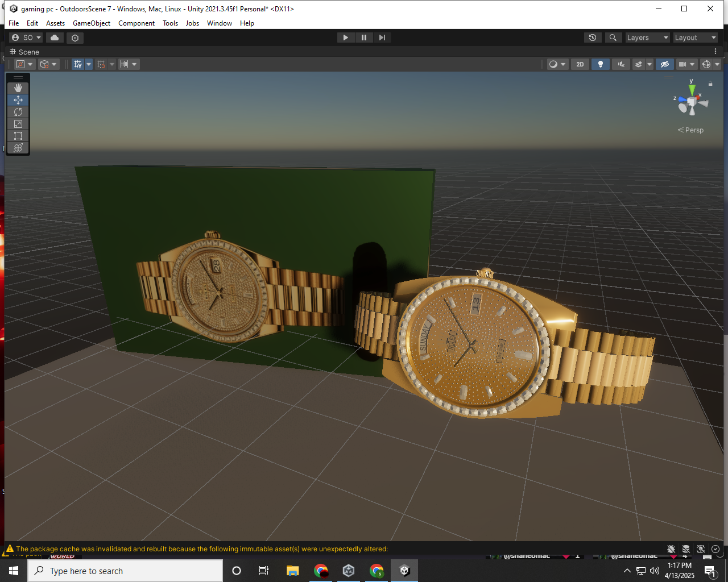728x582 pixels.
Task: Open increment snapping ruler dropdown
Action: [x=129, y=64]
